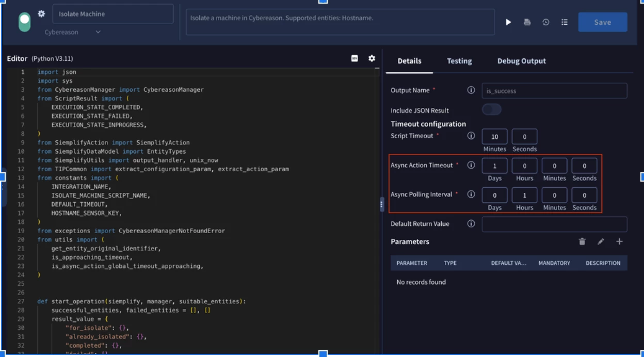Show info for Default Return Value
The width and height of the screenshot is (644, 357).
pos(471,223)
